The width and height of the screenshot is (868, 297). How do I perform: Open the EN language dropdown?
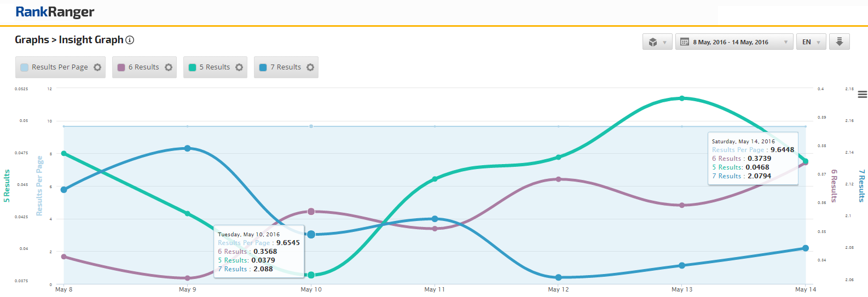tap(811, 42)
